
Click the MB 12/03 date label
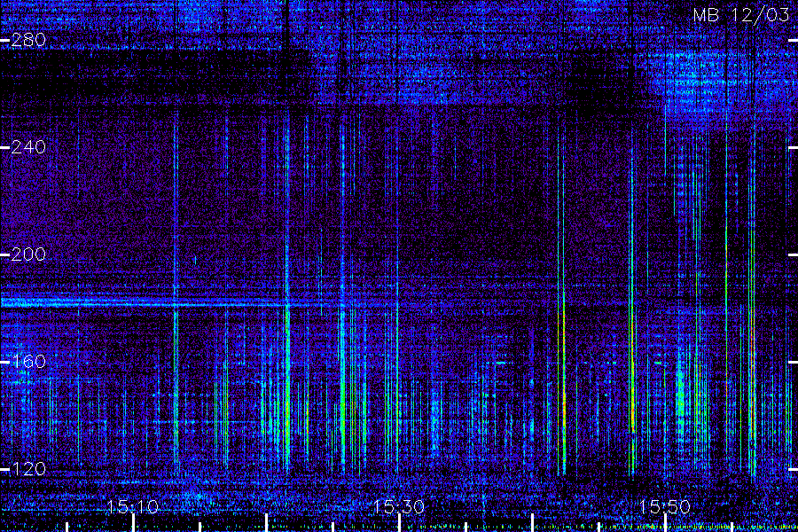pyautogui.click(x=741, y=15)
